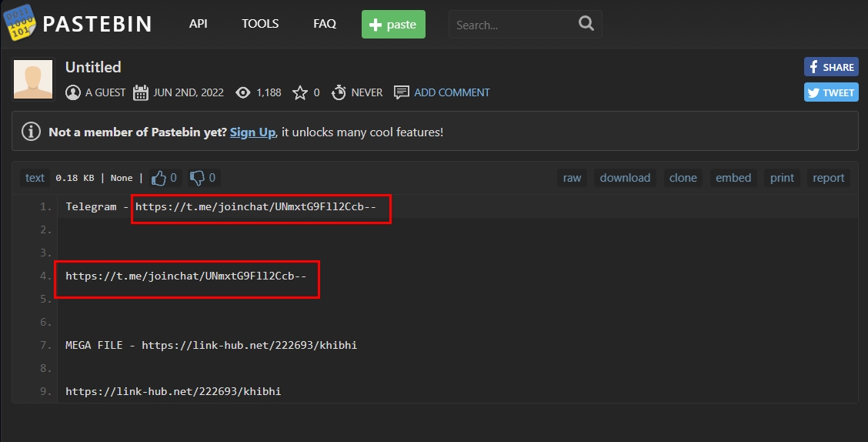This screenshot has height=442, width=868.
Task: Click the link-hub.net URL on line 9
Action: pos(173,392)
